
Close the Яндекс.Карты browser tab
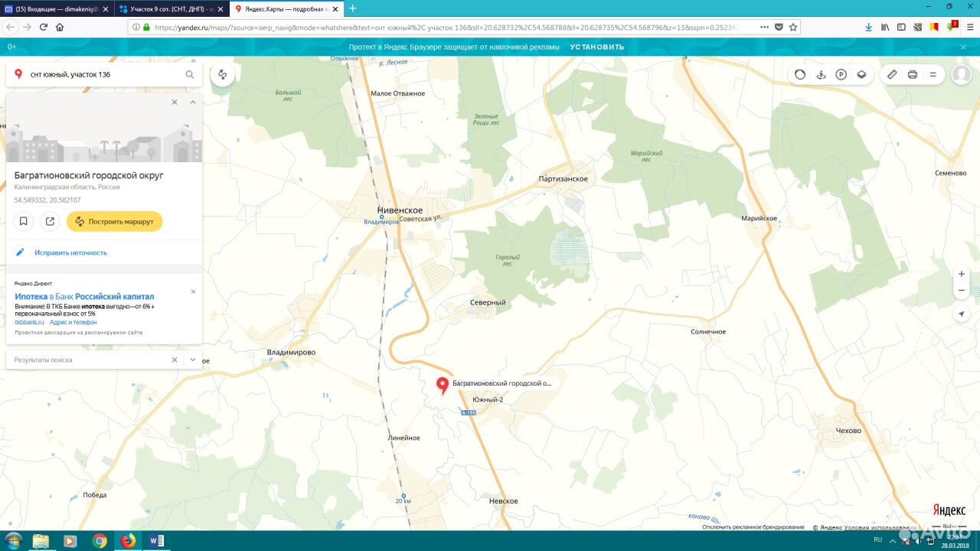[335, 8]
